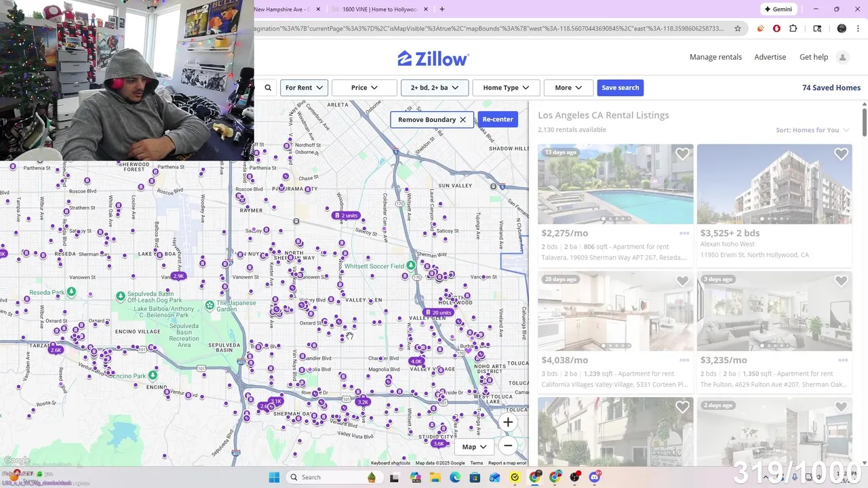868x488 pixels.
Task: Open the Get help menu item
Action: click(813, 57)
